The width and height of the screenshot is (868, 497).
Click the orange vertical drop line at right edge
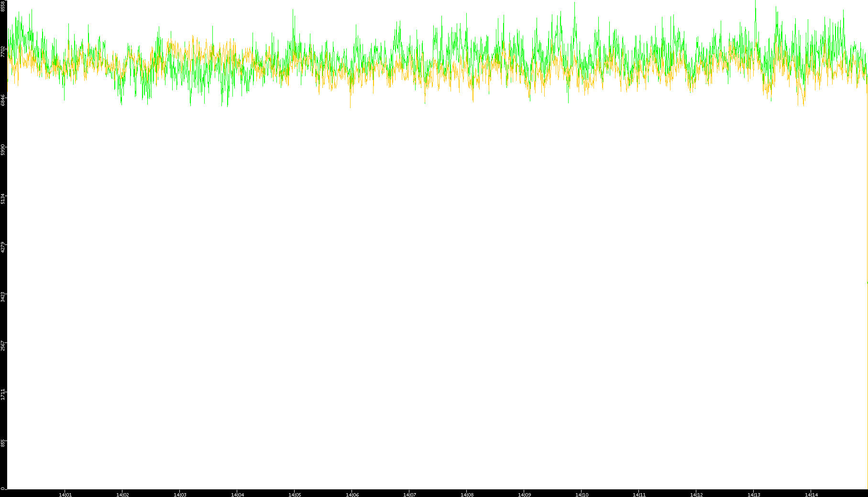click(867, 383)
